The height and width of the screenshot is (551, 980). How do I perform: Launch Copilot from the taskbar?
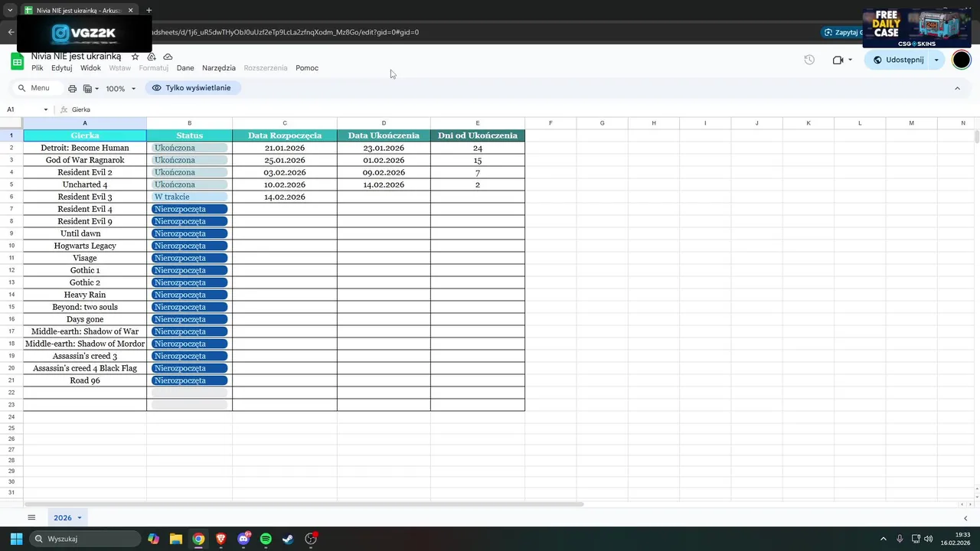[154, 539]
